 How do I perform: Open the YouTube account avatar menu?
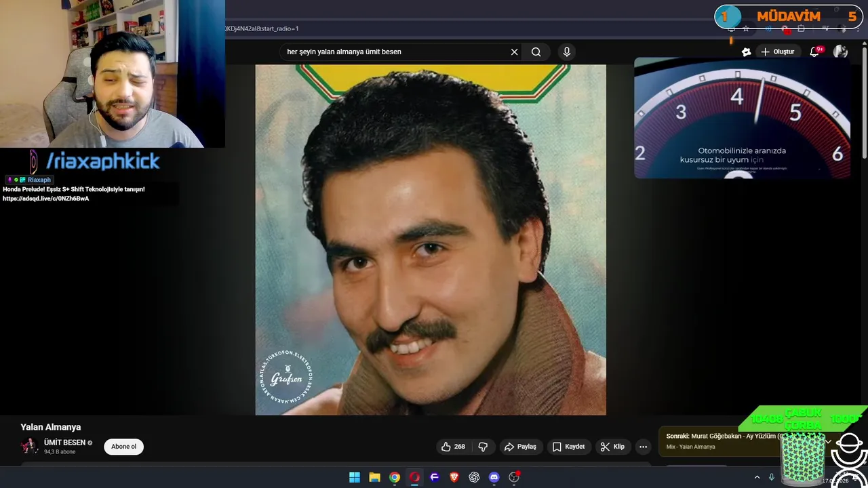pos(840,52)
